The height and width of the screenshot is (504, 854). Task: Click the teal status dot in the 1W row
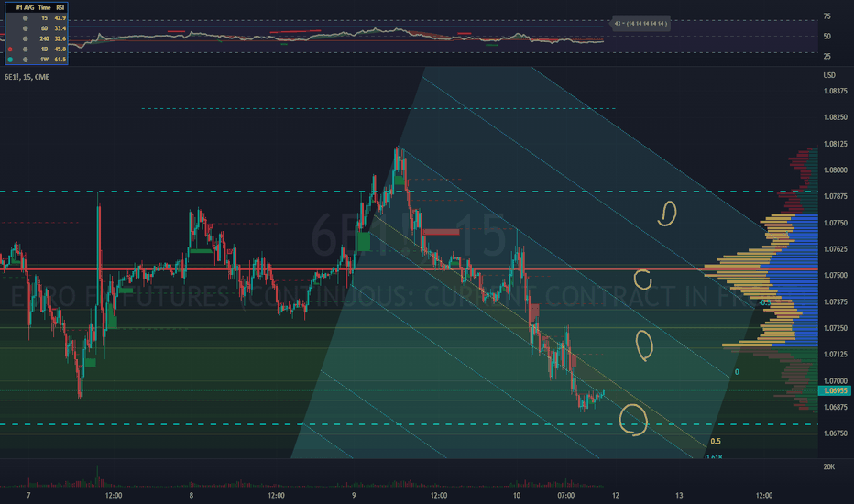point(10,60)
